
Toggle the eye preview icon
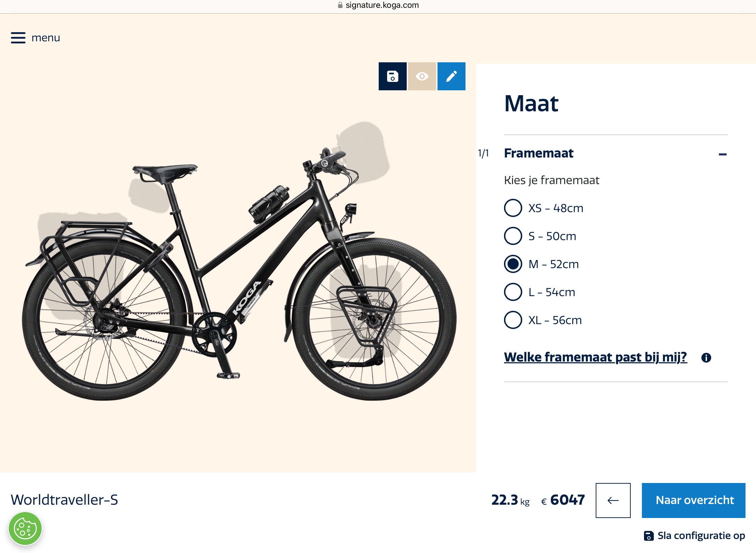pos(422,76)
